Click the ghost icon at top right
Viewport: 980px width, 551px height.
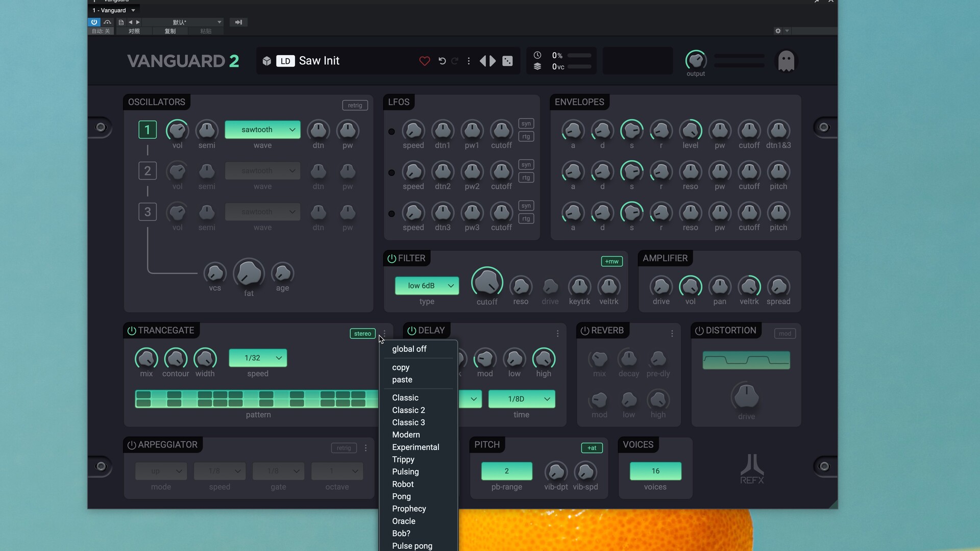coord(786,61)
